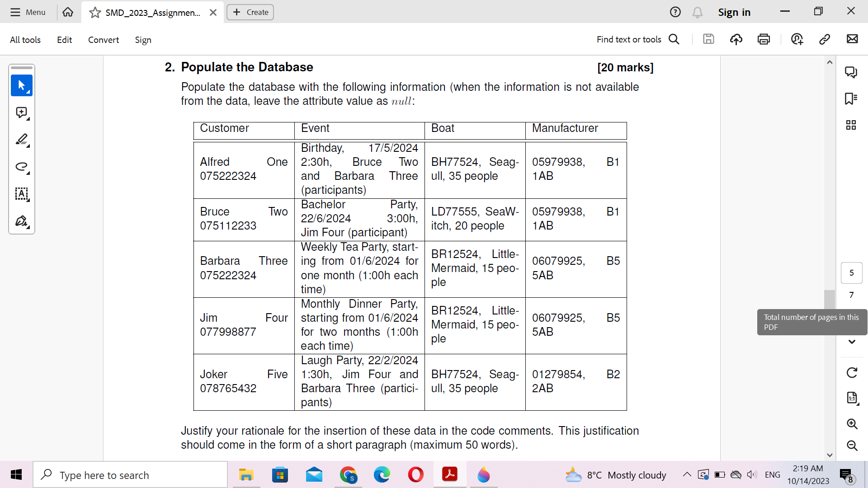This screenshot has width=868, height=488.
Task: Open the Convert menu
Action: [x=103, y=40]
